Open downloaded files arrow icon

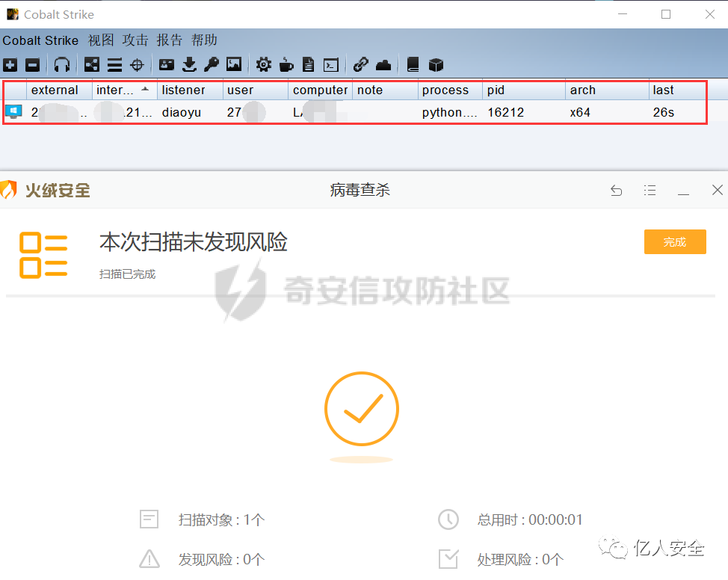point(189,64)
